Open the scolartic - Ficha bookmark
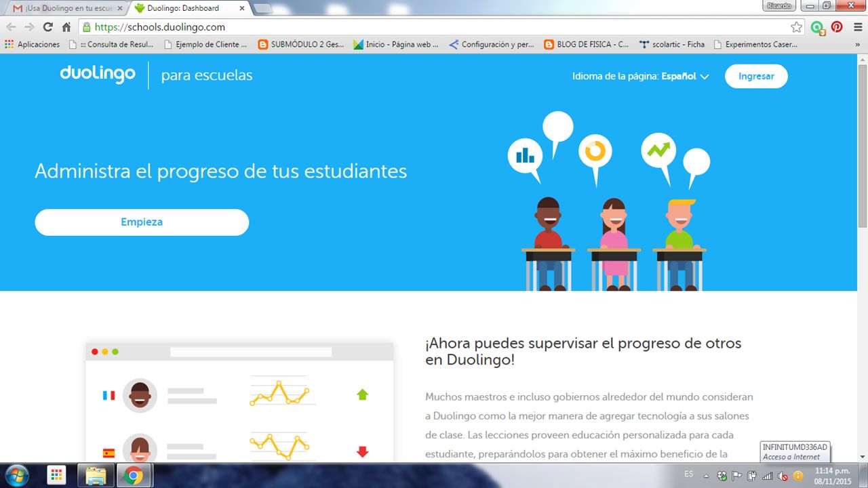The image size is (868, 488). pos(672,45)
